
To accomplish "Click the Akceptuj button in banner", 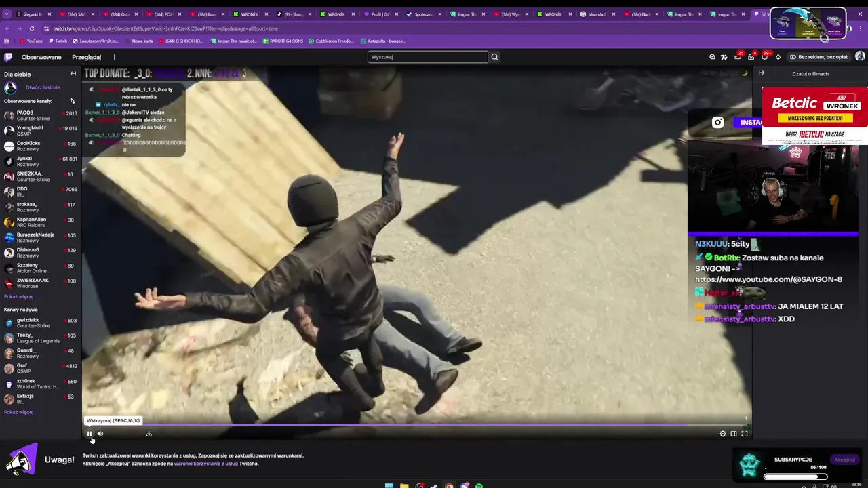I will tap(844, 460).
